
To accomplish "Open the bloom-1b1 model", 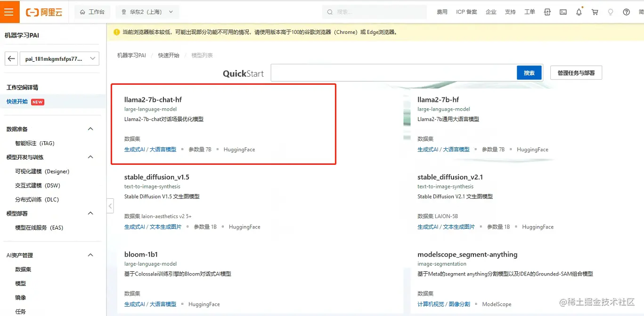I will pos(141,254).
